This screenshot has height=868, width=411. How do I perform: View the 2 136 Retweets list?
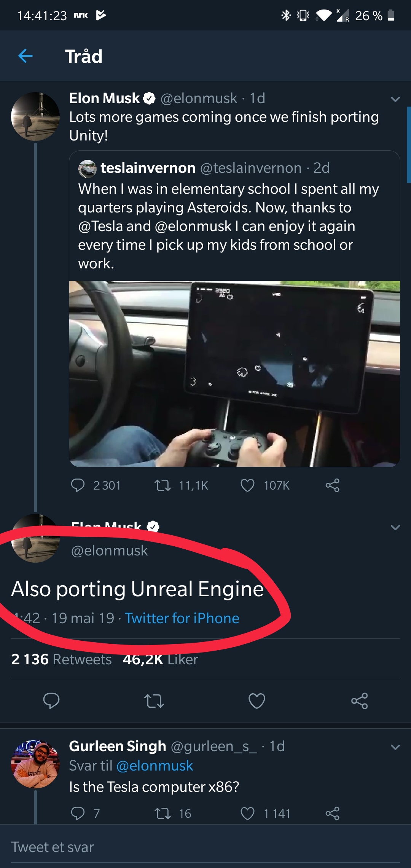[x=61, y=659]
